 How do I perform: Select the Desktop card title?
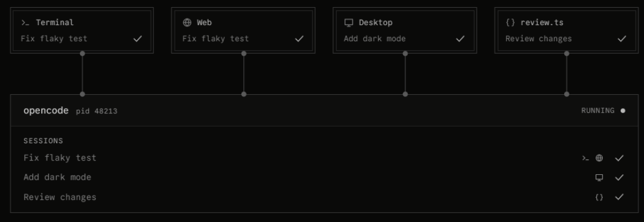(376, 23)
